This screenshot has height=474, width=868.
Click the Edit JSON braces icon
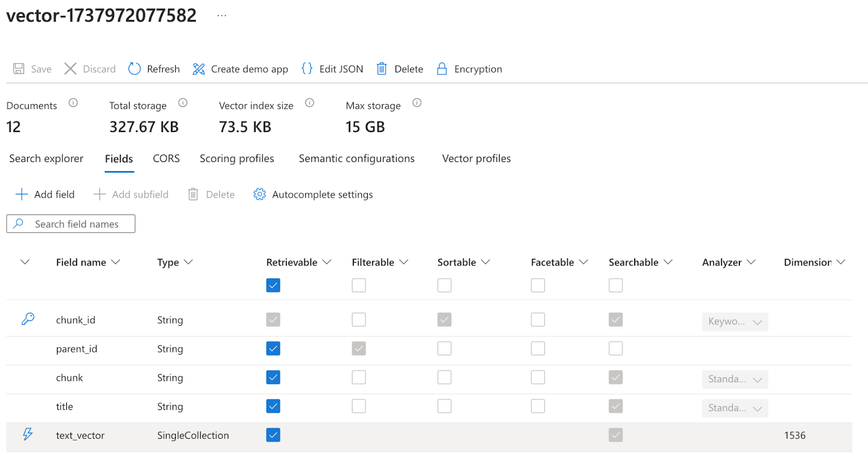307,68
